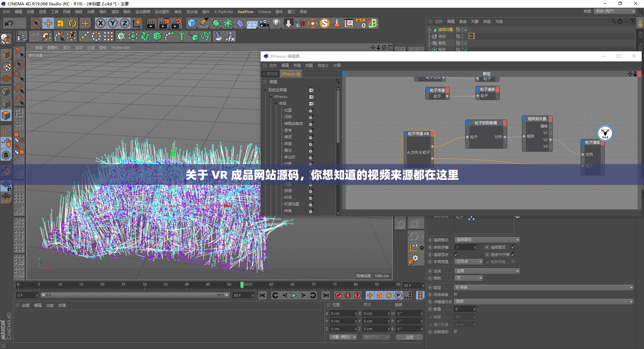Image resolution: width=644 pixels, height=349 pixels.
Task: Click 追踪模式 animation radio circle
Action: pos(430,240)
